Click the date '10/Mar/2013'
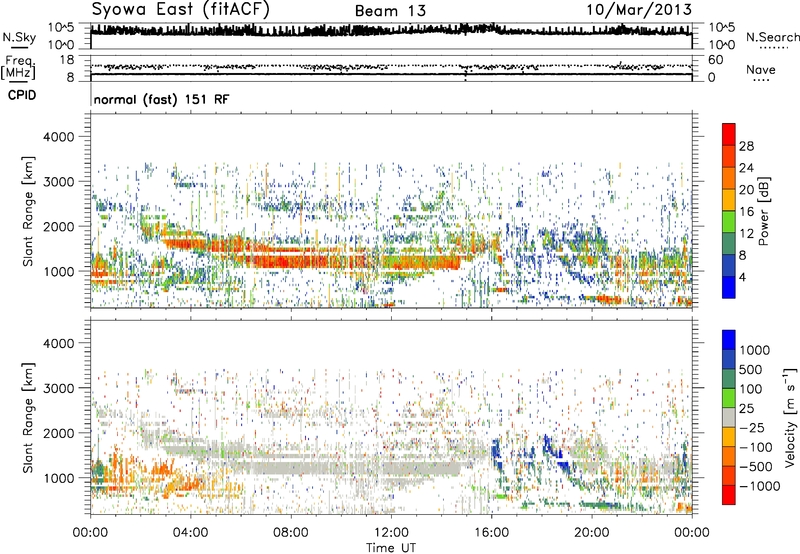 click(639, 9)
